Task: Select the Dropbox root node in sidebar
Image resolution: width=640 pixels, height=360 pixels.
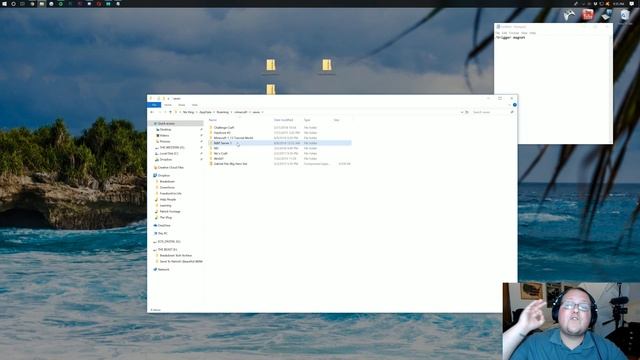Action: coord(164,176)
